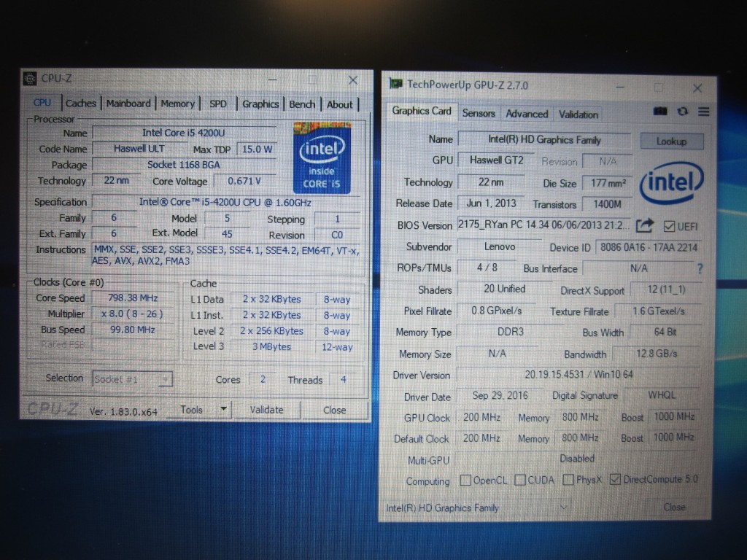
Task: Switch to the Caches tab
Action: 80,104
